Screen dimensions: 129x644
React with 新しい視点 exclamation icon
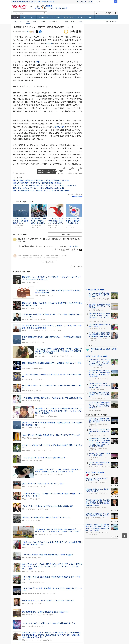79,171
